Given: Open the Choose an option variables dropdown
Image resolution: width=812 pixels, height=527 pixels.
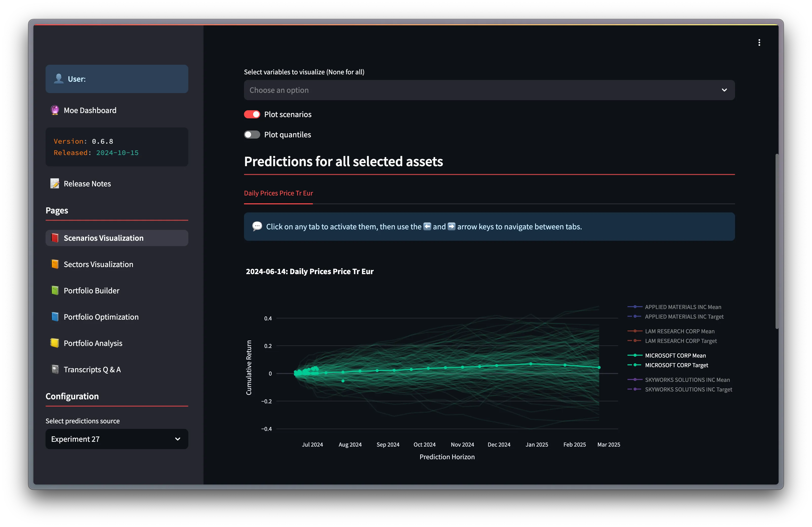Looking at the screenshot, I should click(489, 90).
